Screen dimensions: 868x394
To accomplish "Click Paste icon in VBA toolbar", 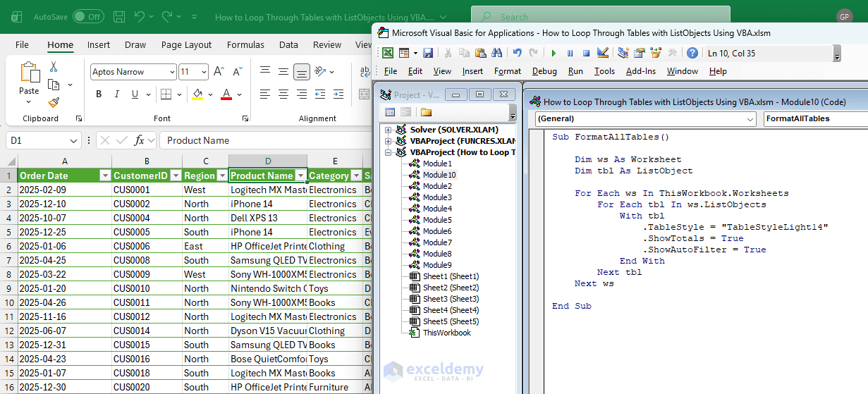I will [481, 53].
